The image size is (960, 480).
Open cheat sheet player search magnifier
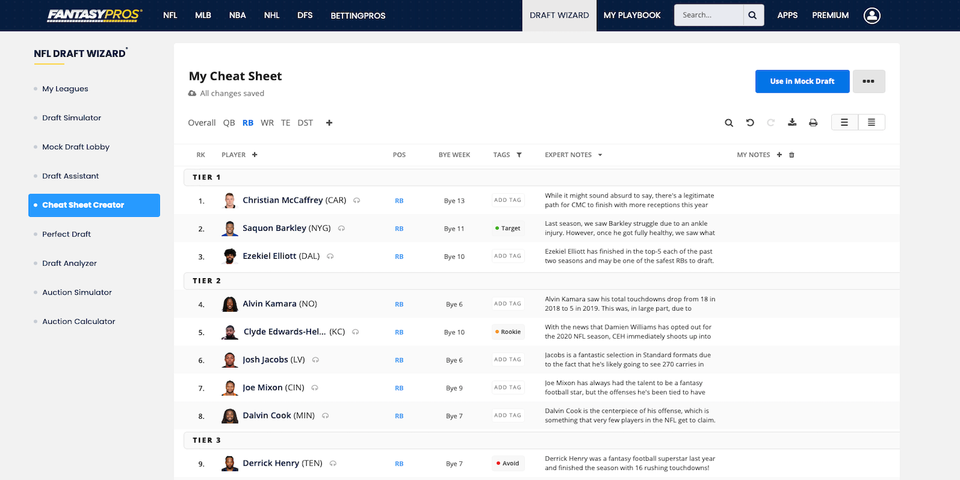tap(729, 123)
